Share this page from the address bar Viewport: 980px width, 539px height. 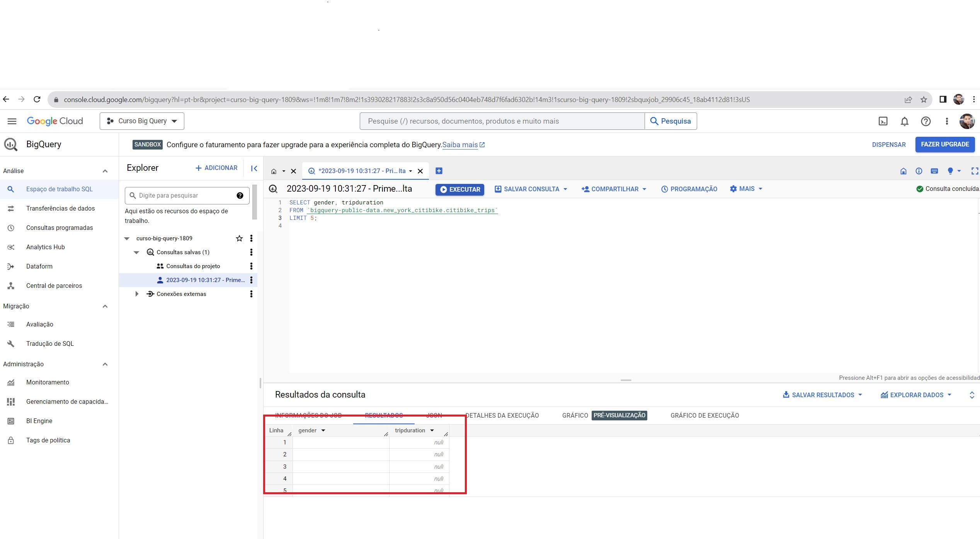point(908,100)
